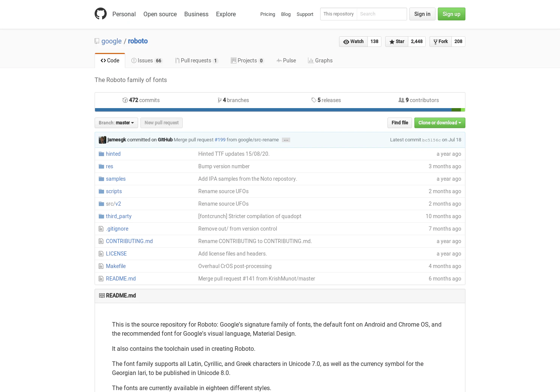Click the folder icon for samples

(x=101, y=179)
